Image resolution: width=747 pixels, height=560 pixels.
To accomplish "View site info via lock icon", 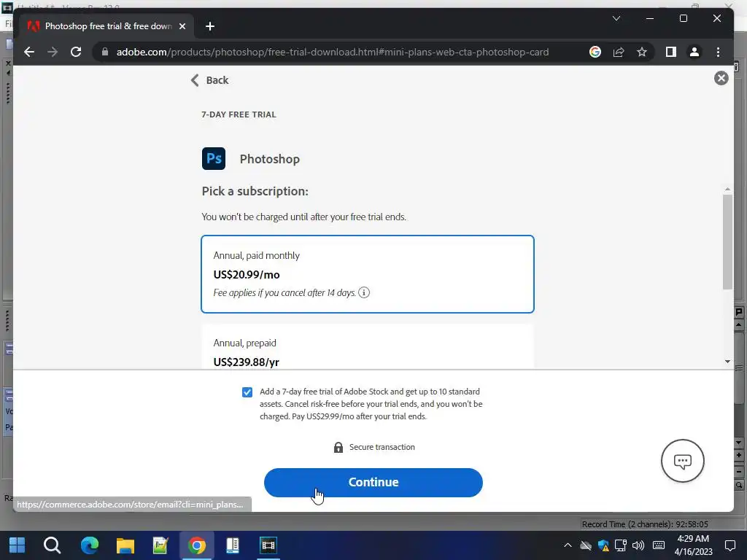I will pyautogui.click(x=105, y=52).
